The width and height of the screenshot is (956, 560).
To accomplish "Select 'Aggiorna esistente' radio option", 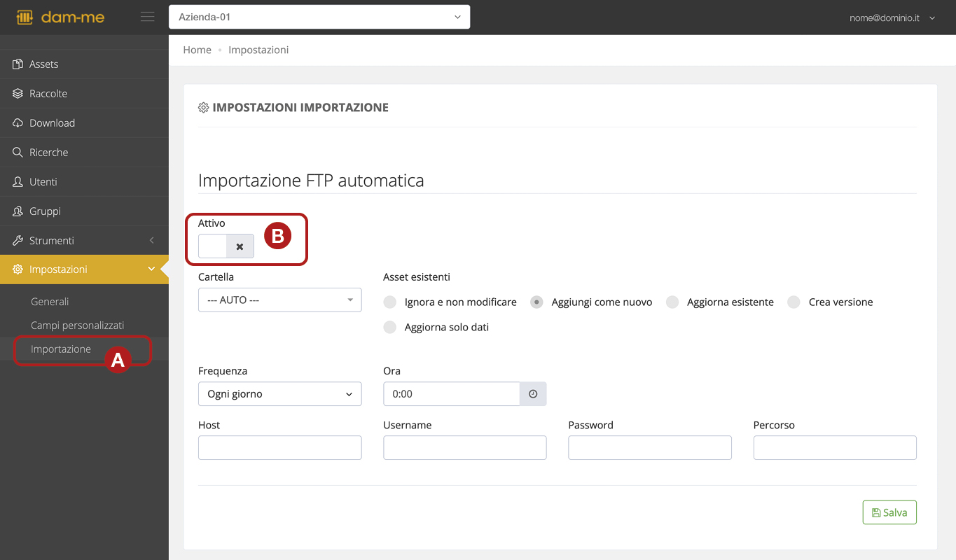I will (672, 302).
